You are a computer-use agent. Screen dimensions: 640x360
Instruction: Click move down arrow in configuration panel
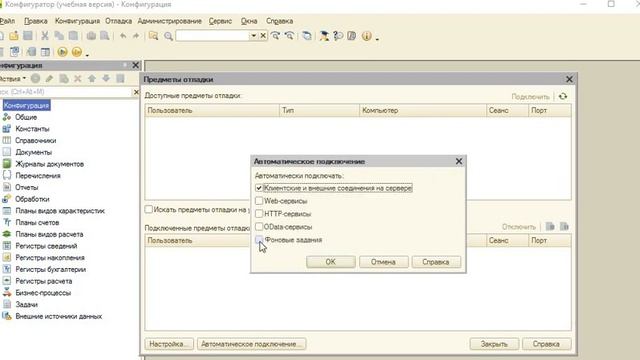pyautogui.click(x=106, y=78)
